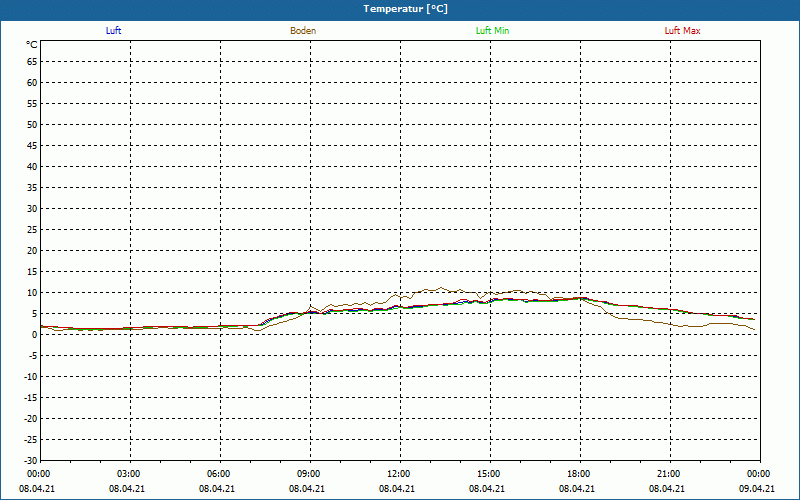Click the 18:00 time axis label
Screen dimensions: 800x500
[x=579, y=474]
